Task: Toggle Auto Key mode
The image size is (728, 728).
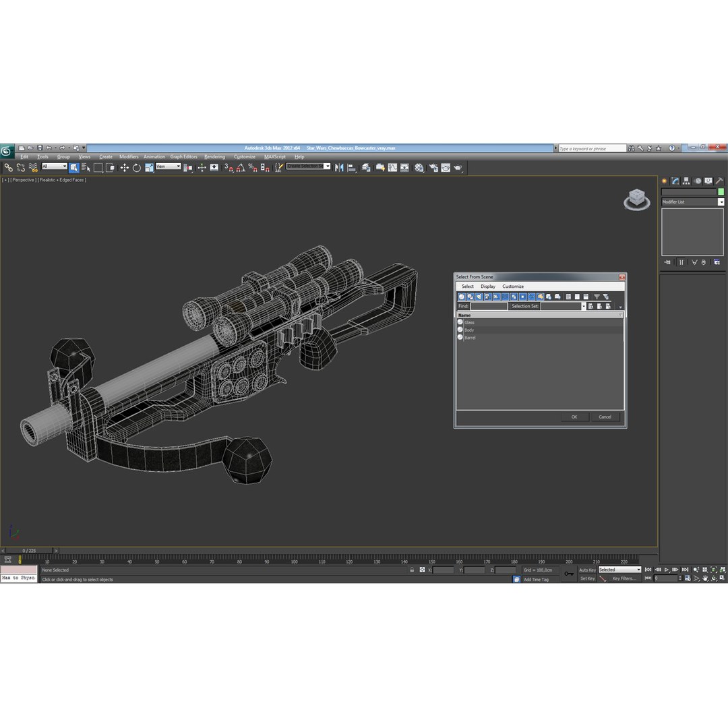Action: point(587,570)
